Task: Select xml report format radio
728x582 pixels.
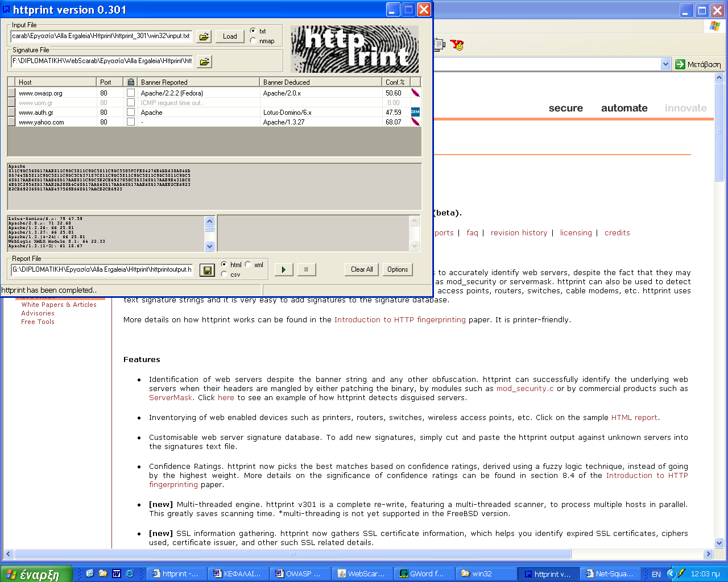Action: 248,264
